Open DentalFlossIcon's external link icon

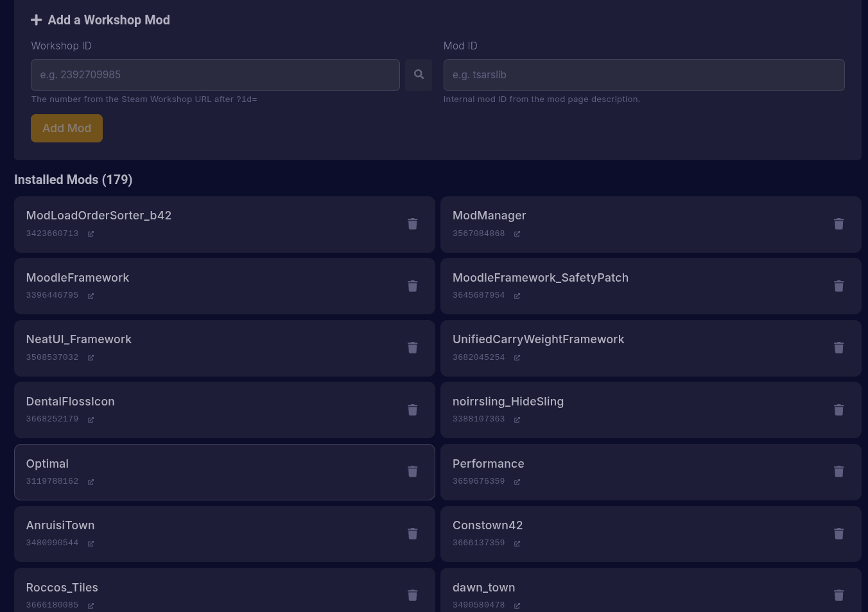91,419
